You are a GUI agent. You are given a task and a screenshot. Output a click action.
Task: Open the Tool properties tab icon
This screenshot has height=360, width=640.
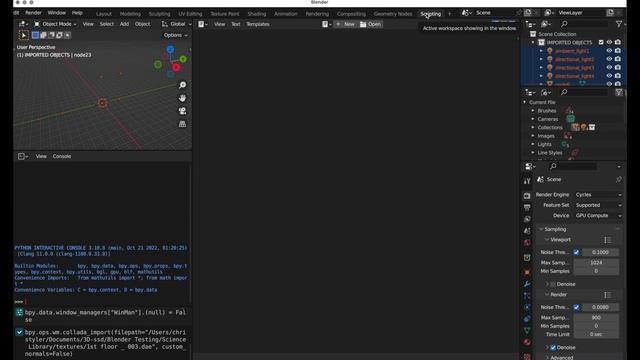527,181
